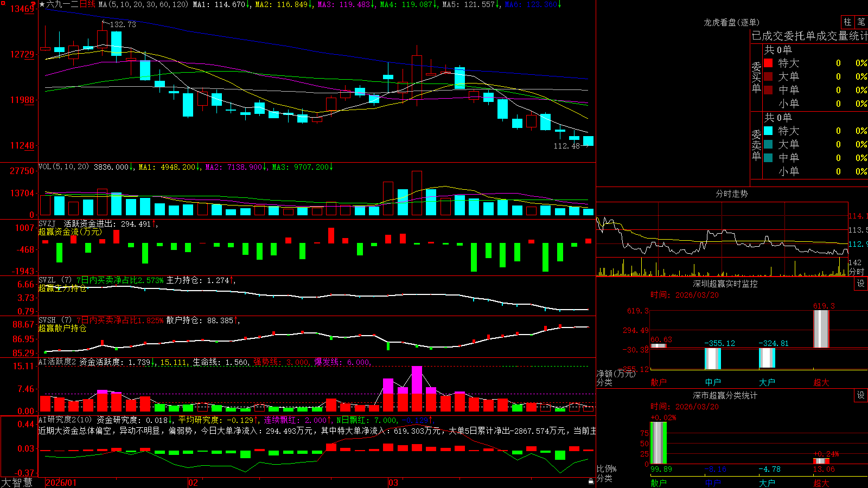The height and width of the screenshot is (488, 868).
Task: Click the cyan 特大 sell-order color swatch
Action: pyautogui.click(x=768, y=131)
